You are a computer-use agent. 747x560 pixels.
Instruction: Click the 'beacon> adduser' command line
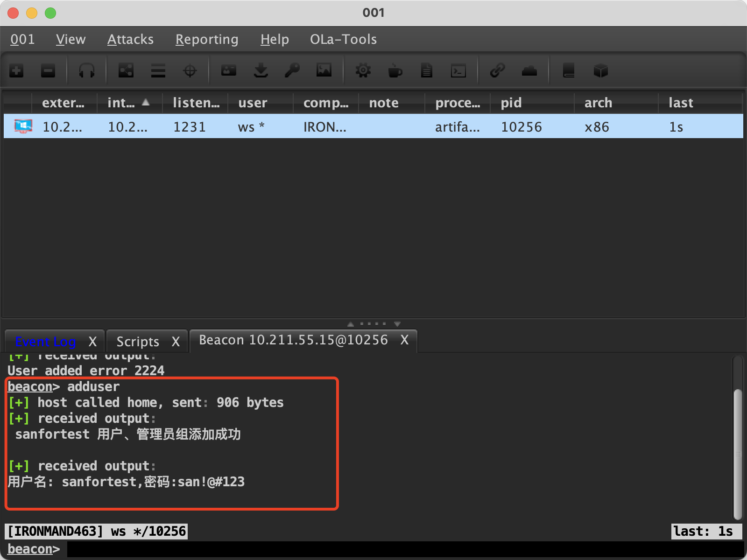click(x=63, y=387)
